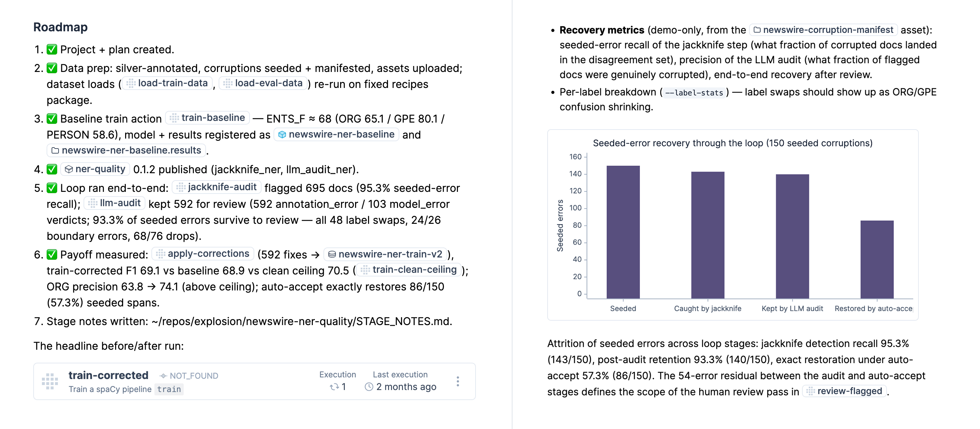Open the newswire-ner-train-v2 dataset chip
This screenshot has height=429, width=980.
[x=385, y=254]
